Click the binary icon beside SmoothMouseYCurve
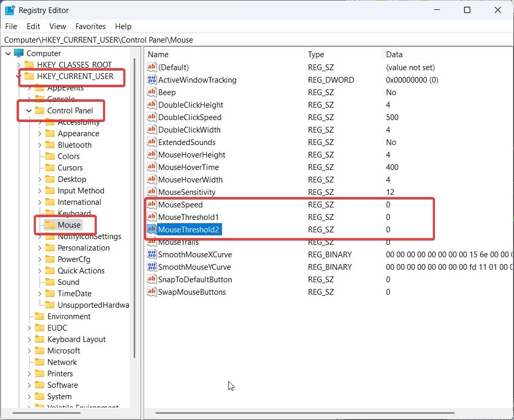The height and width of the screenshot is (420, 514). click(x=152, y=267)
